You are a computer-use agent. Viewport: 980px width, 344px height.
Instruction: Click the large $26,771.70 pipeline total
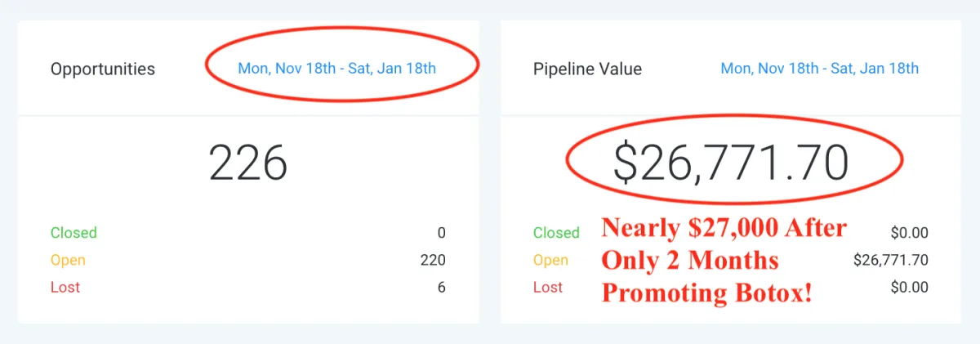click(732, 163)
